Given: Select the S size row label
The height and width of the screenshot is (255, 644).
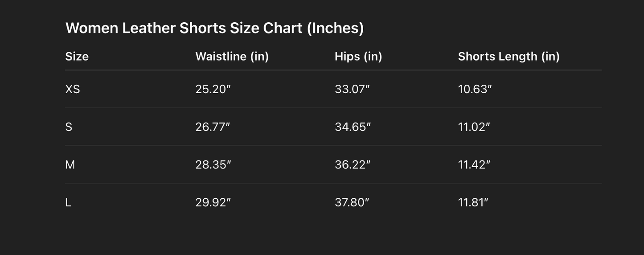Looking at the screenshot, I should tap(69, 127).
